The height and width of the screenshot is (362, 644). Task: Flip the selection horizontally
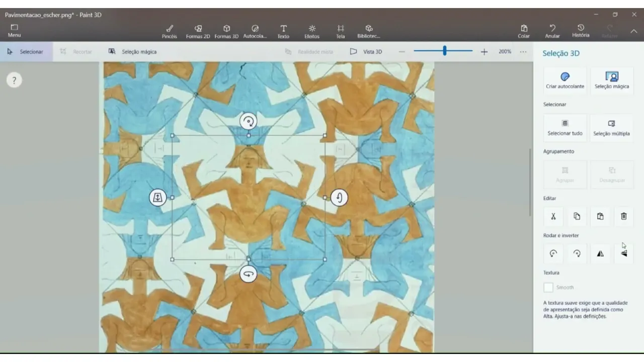point(600,253)
